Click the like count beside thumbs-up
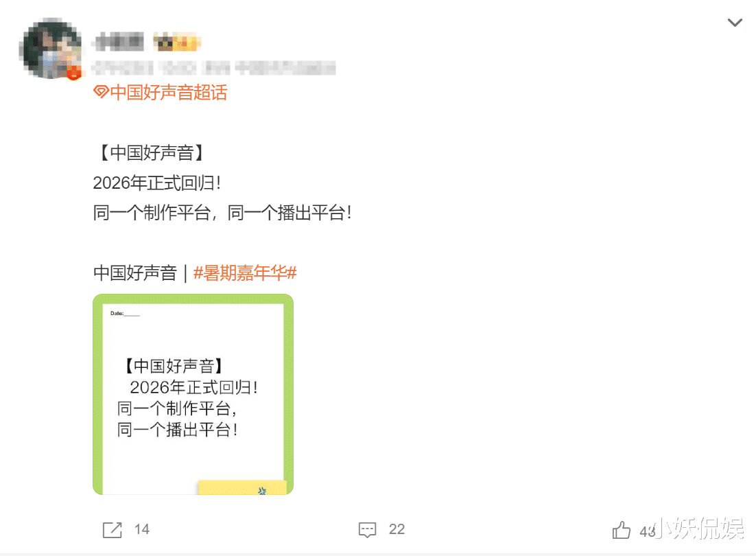756x556 pixels. tap(648, 531)
